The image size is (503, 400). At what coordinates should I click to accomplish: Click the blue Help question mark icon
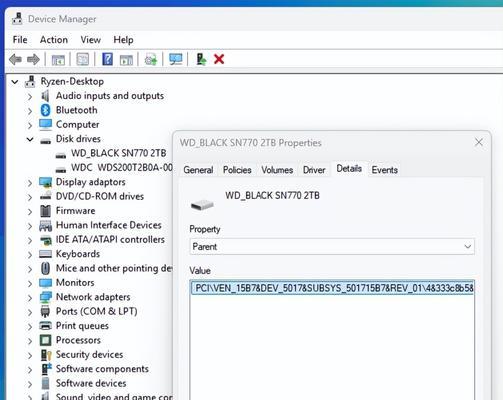coord(107,60)
